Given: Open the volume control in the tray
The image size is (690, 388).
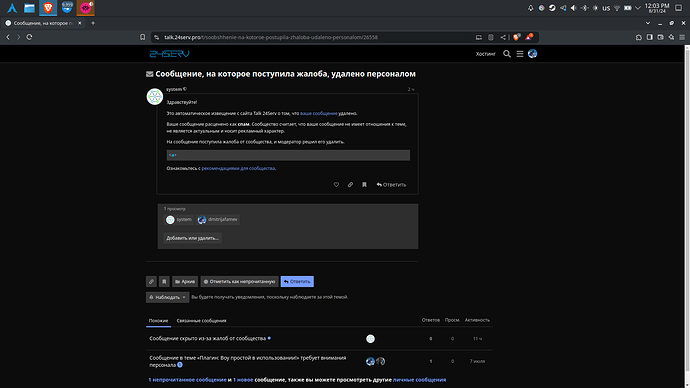Looking at the screenshot, I should (573, 8).
